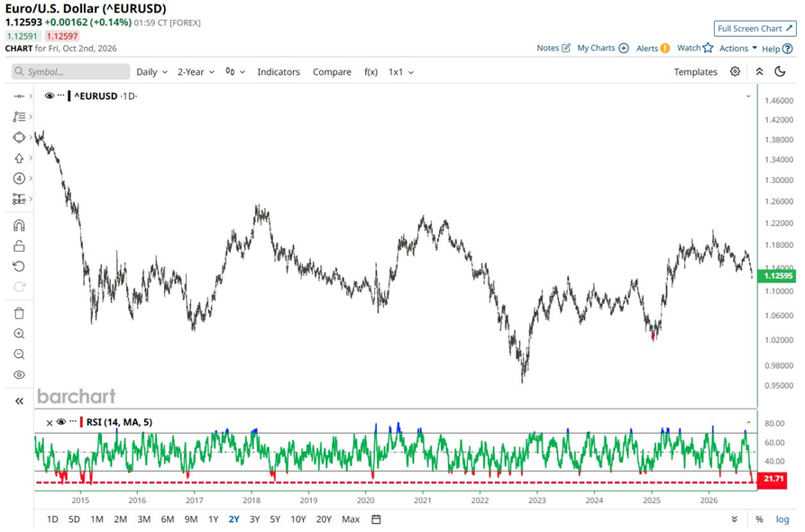
Task: Zoom out with magnifier minus icon
Action: click(x=19, y=354)
